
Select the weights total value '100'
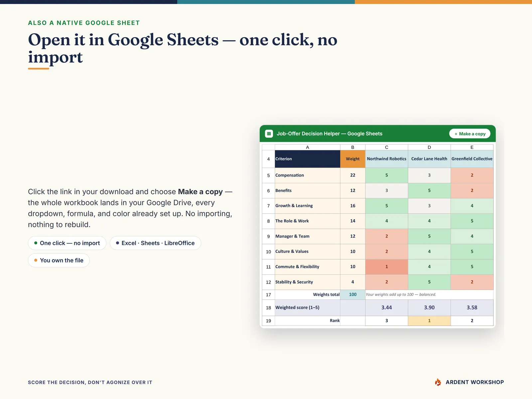tap(353, 295)
